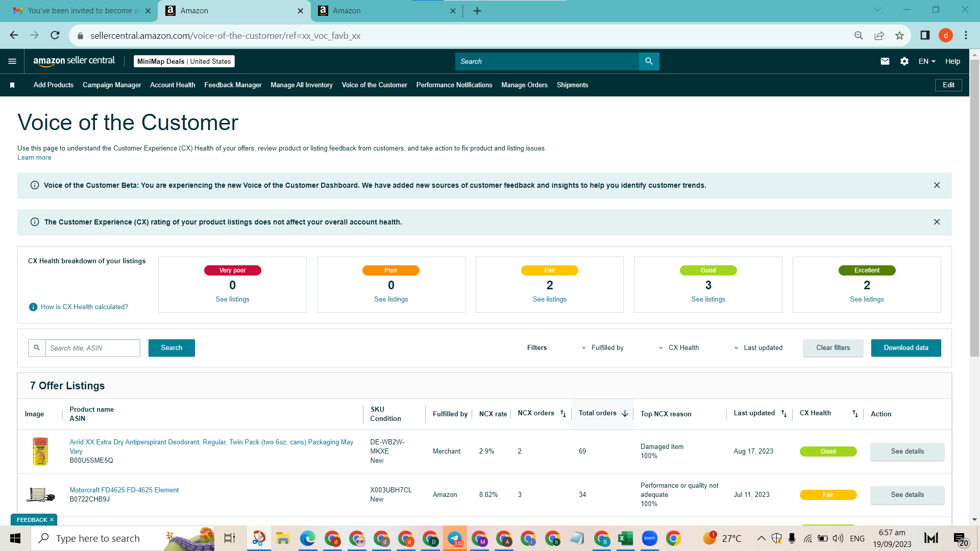
Task: Open the Learn more link
Action: (x=34, y=158)
